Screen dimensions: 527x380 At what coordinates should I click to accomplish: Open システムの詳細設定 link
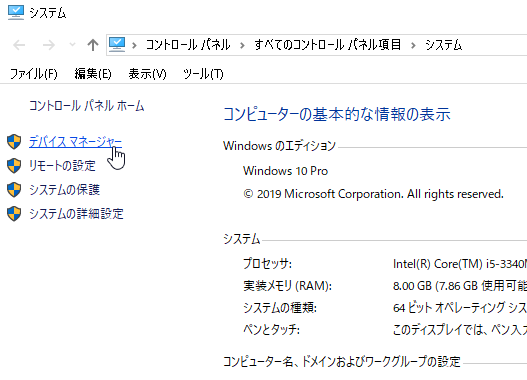tap(76, 214)
